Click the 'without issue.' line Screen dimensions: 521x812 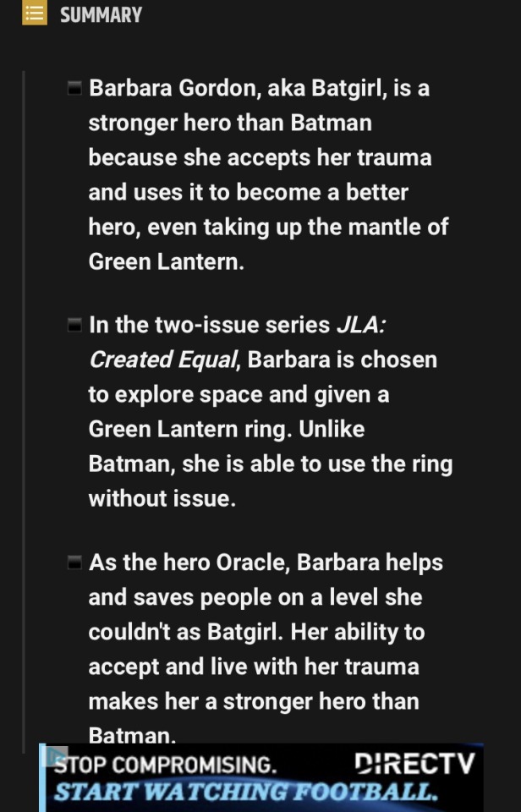click(162, 498)
